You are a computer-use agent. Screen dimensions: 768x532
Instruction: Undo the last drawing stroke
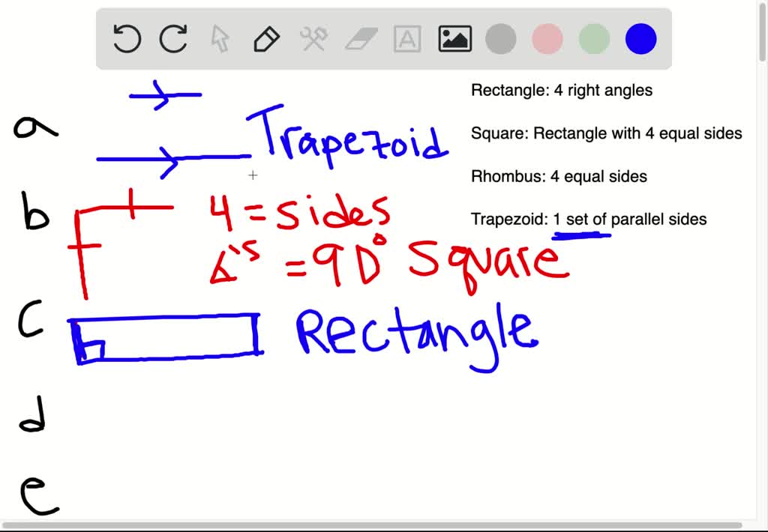[126, 40]
